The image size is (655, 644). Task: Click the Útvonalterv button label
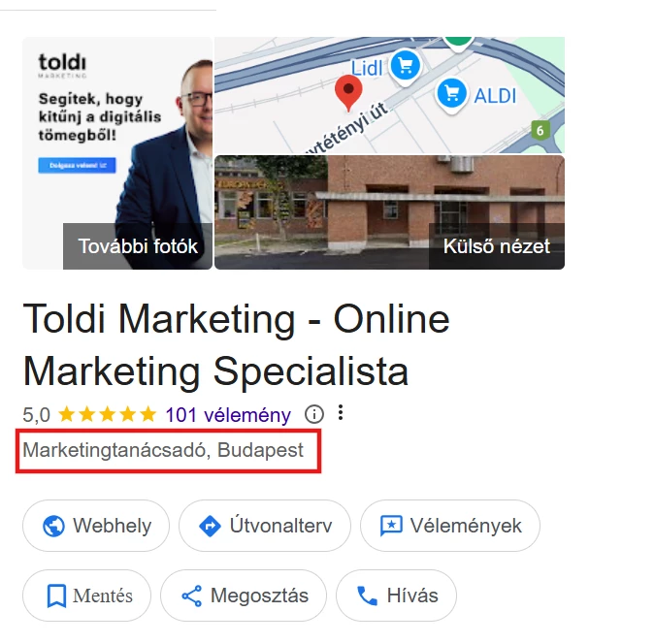click(280, 526)
